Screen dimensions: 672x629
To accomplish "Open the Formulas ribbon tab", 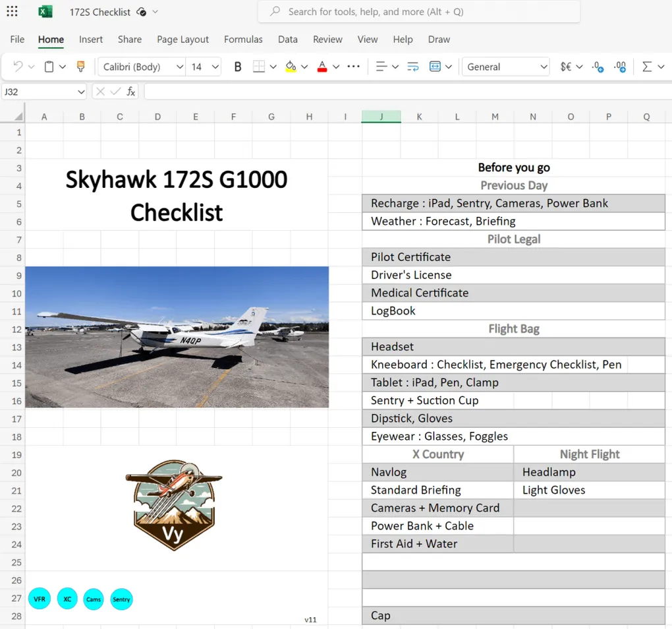I will pyautogui.click(x=243, y=40).
